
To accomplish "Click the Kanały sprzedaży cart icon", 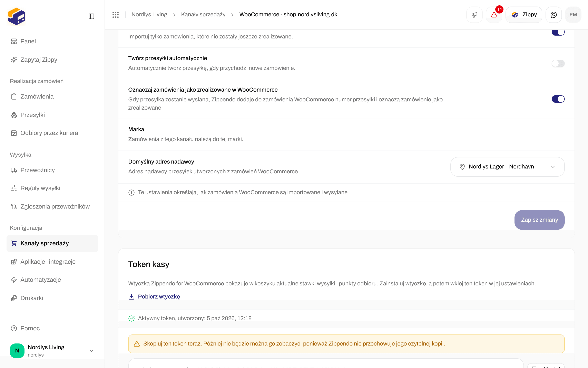I will 14,243.
